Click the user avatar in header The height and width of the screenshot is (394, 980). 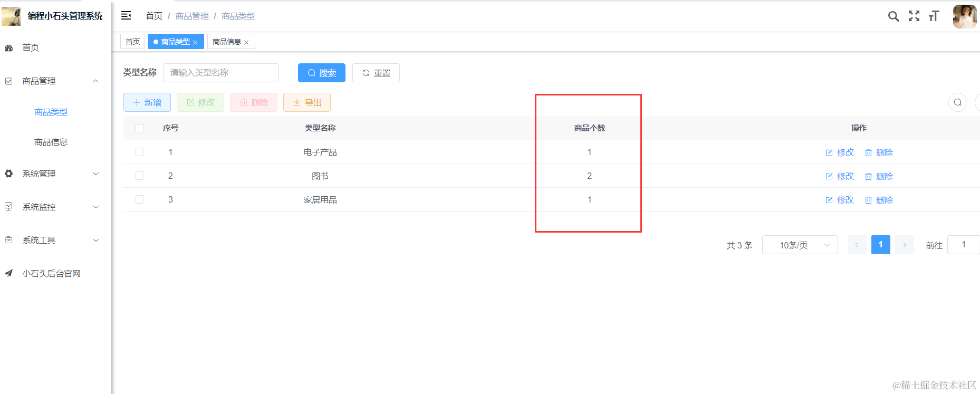click(x=964, y=16)
